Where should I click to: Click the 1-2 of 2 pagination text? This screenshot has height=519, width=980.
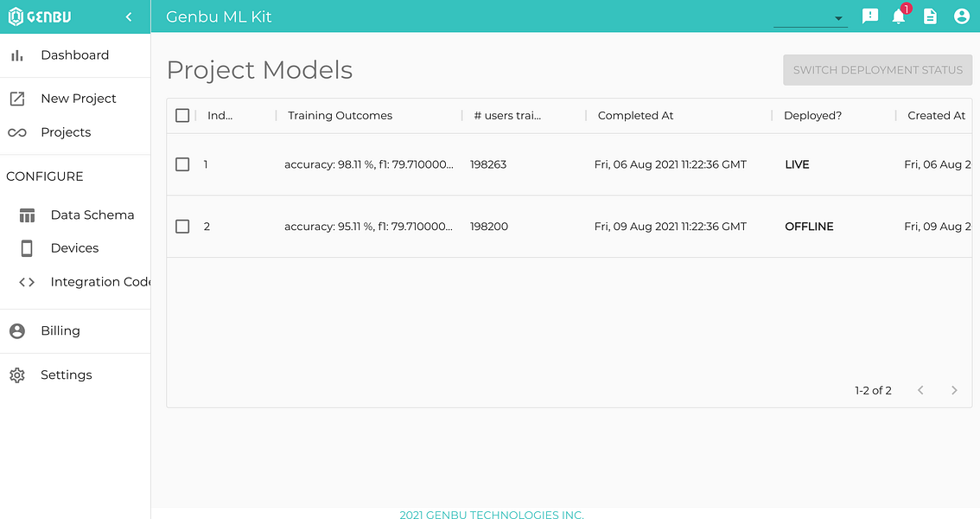pos(873,390)
